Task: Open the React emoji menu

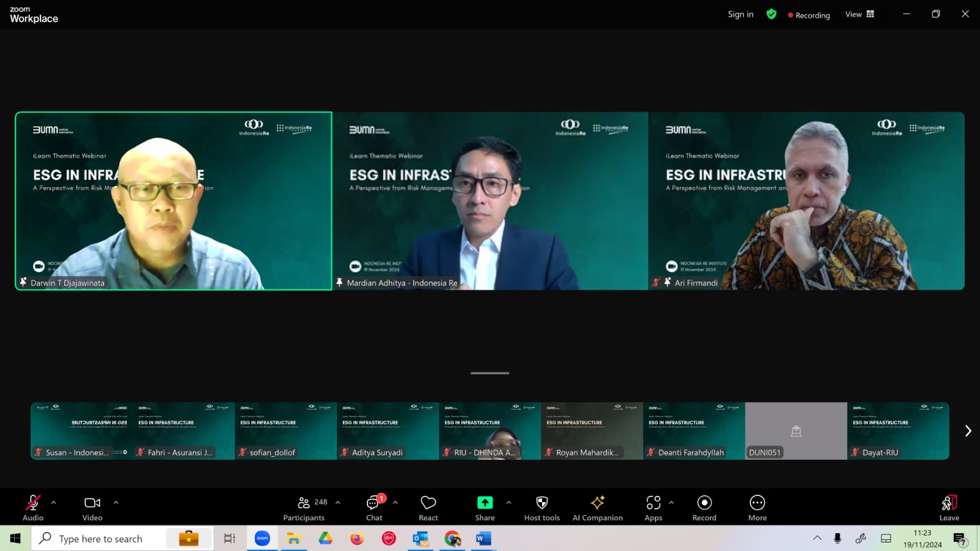Action: (x=428, y=508)
